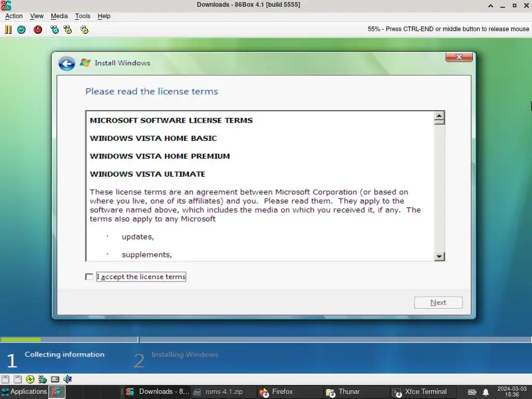The height and width of the screenshot is (399, 532).
Task: Click the hard disk status icon
Action: (x=55, y=379)
